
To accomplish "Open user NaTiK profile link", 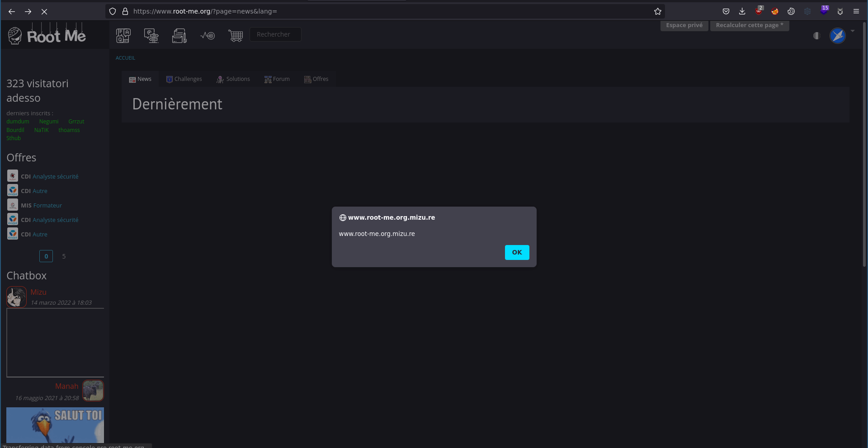I will pos(41,130).
